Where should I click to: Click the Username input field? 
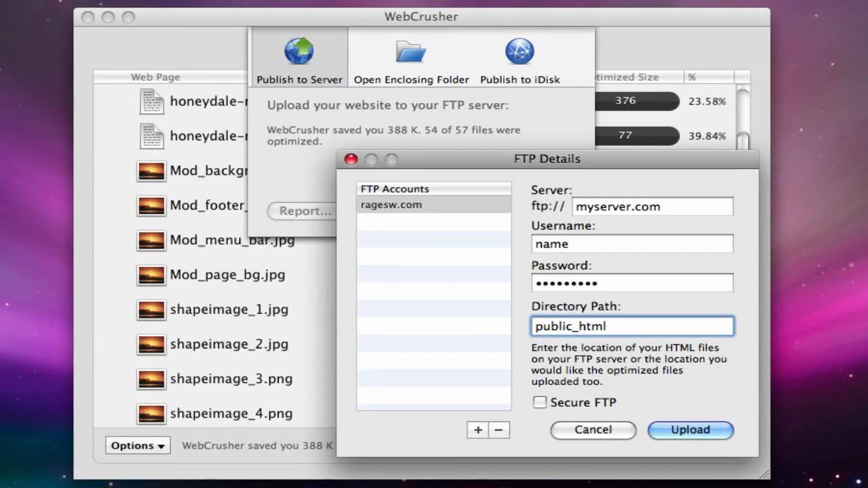click(x=632, y=244)
